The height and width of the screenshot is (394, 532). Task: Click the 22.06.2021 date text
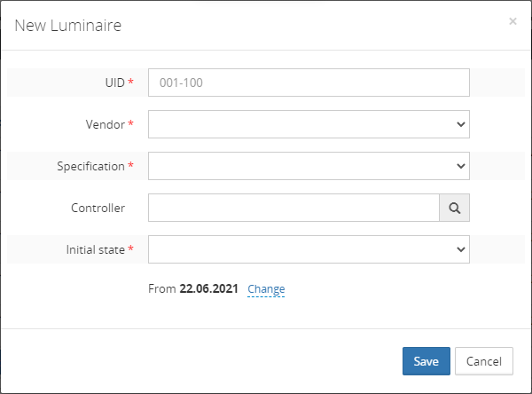[x=208, y=289]
